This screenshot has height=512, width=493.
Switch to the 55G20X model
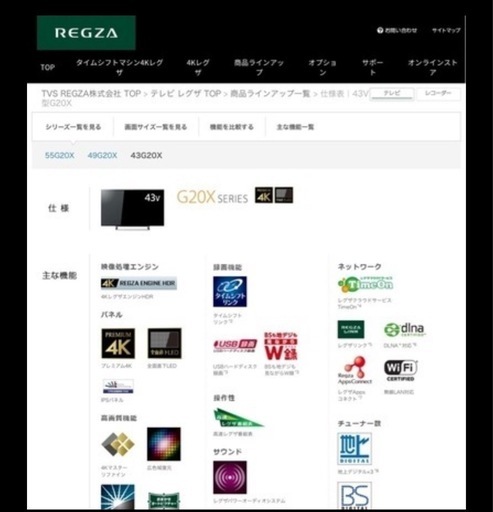pos(60,155)
